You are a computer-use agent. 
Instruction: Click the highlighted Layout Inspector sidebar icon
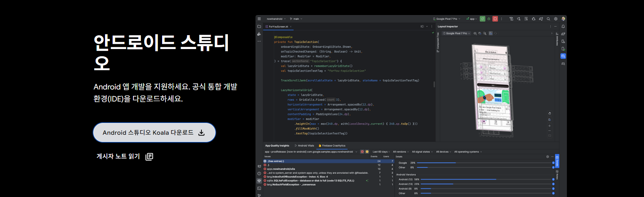click(563, 56)
